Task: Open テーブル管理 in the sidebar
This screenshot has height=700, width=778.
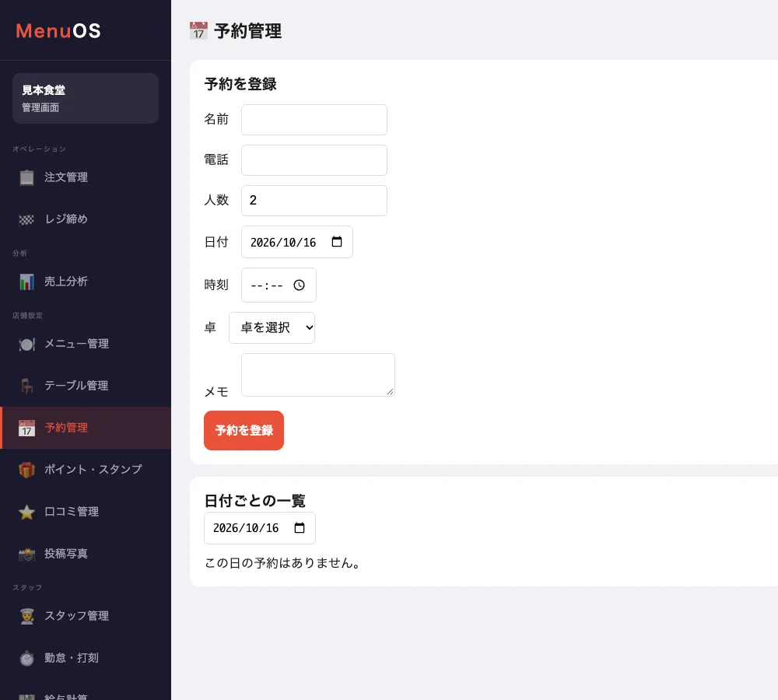Action: (x=86, y=386)
